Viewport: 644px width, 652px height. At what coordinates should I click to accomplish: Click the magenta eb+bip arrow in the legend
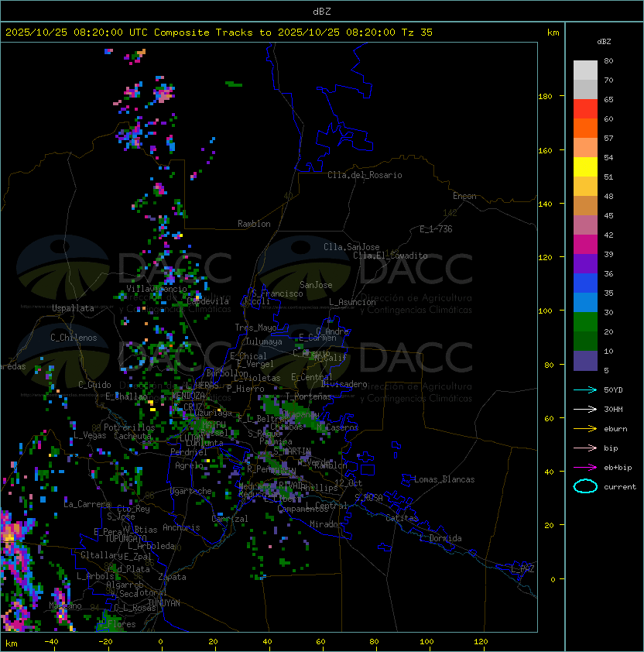click(585, 468)
